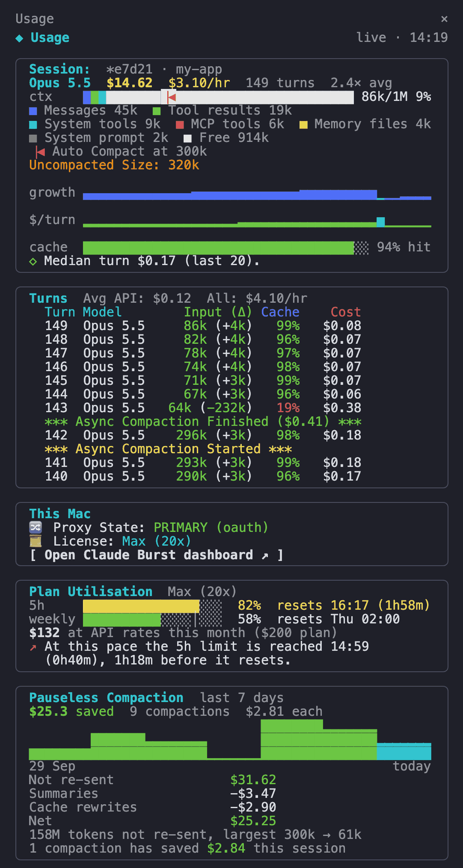Click the green Tool results legend swatch
Screen dimensions: 463x868
157,111
